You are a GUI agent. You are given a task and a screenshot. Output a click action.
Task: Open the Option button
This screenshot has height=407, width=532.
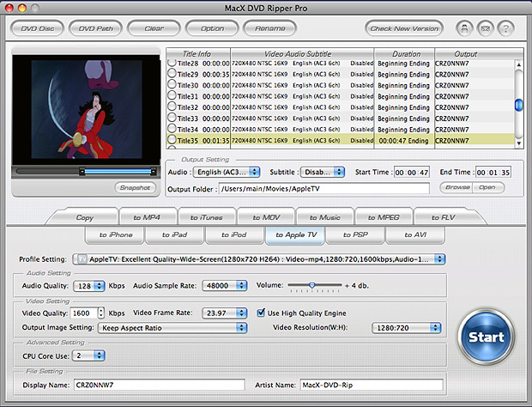pos(212,28)
